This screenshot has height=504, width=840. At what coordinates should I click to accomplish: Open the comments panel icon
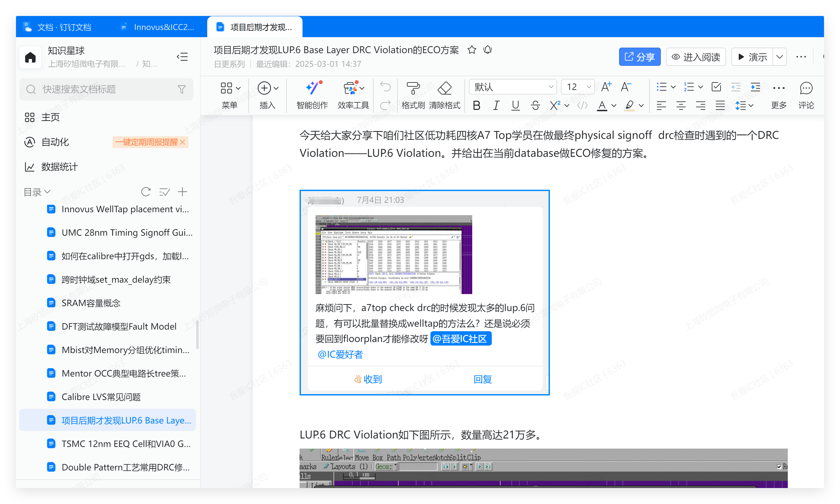click(806, 88)
